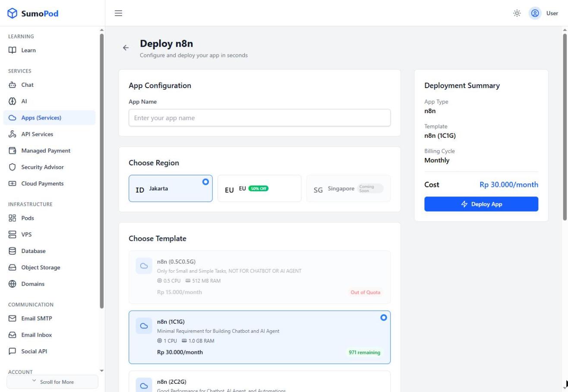The height and width of the screenshot is (392, 568).
Task: Open the API Services menu item
Action: 49,134
